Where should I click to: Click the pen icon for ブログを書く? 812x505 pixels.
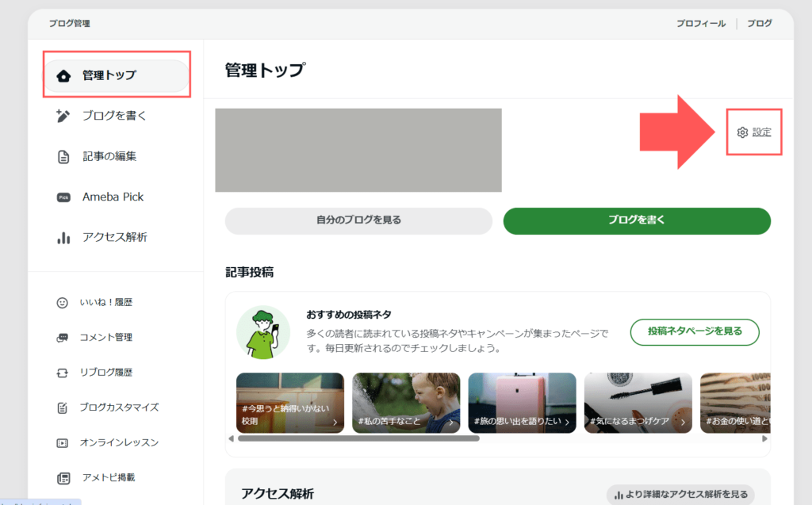coord(63,116)
